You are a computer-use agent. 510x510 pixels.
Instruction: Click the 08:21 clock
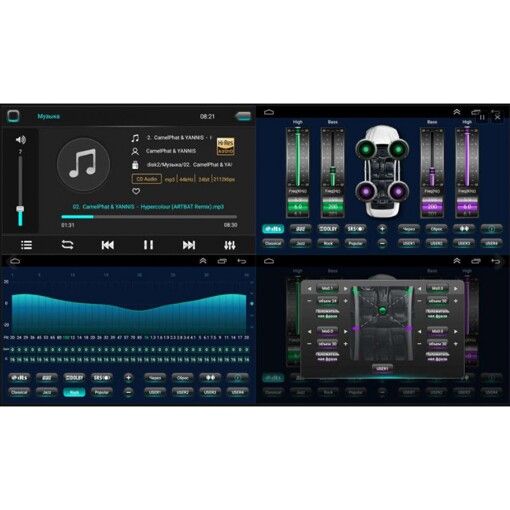[207, 116]
